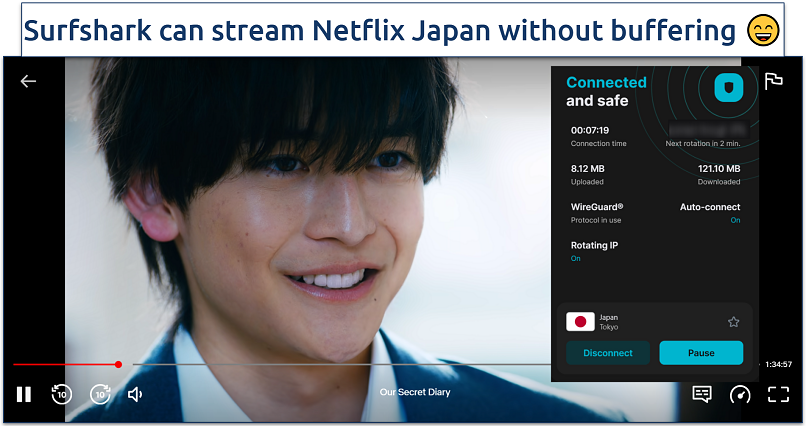Select the Japan Tokyo location row
This screenshot has height=426, width=806.
(654, 322)
